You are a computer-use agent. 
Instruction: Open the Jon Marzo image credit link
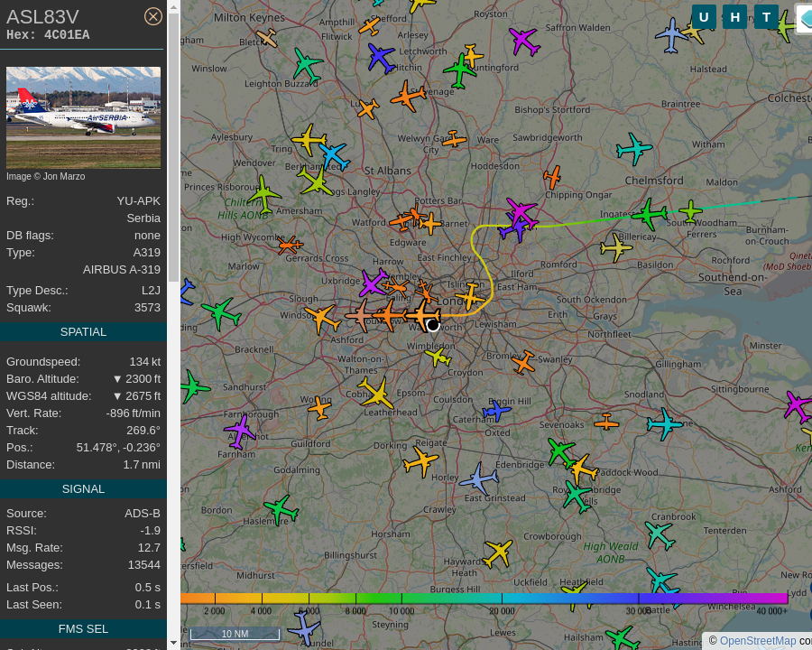click(x=46, y=176)
